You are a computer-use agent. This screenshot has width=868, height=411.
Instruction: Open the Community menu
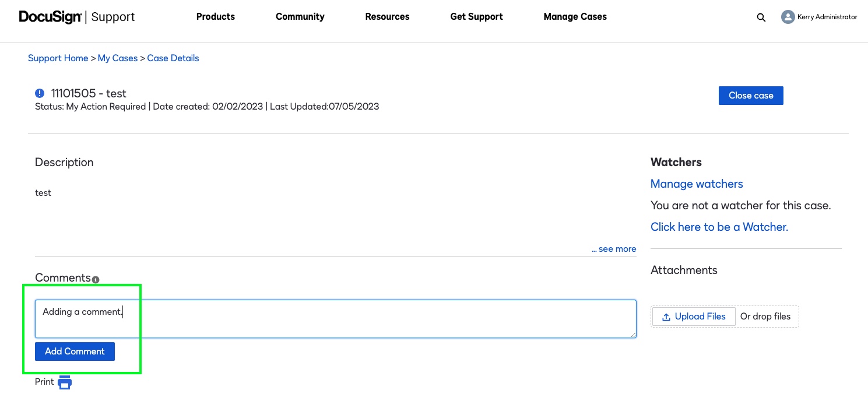[x=300, y=17]
